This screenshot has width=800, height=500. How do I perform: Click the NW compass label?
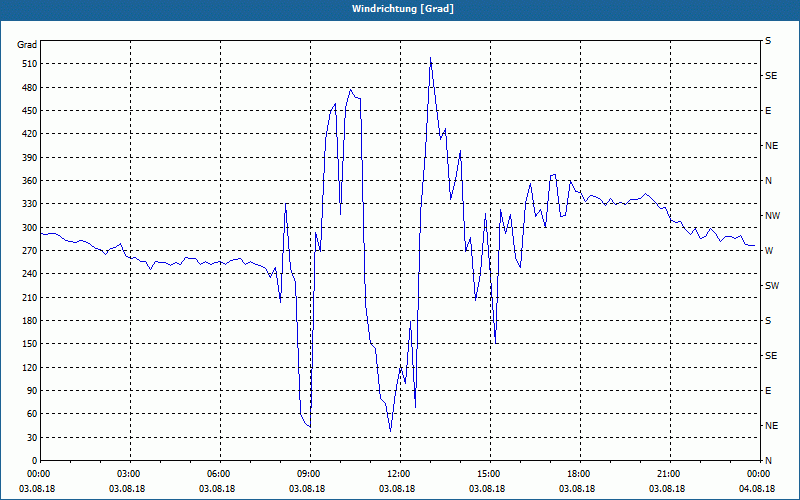click(772, 215)
